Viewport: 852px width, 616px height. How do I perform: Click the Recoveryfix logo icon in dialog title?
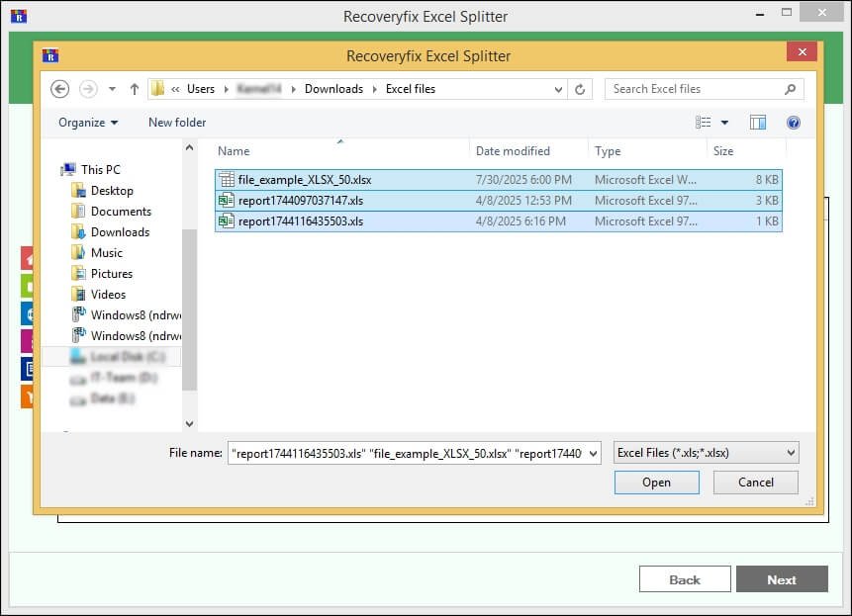(50, 55)
